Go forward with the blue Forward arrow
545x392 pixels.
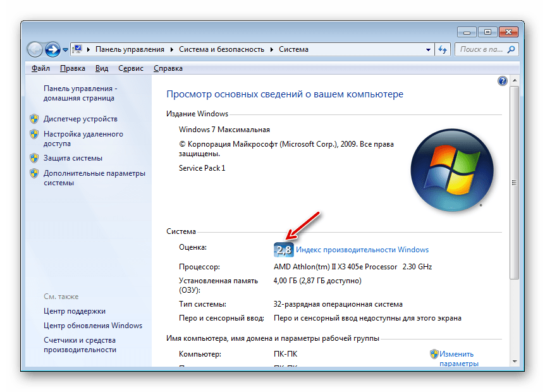(x=52, y=50)
